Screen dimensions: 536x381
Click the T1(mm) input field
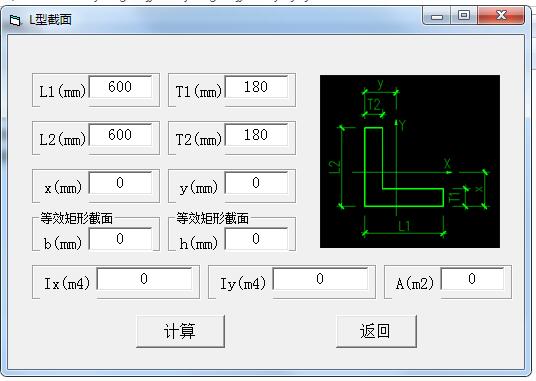[x=256, y=87]
